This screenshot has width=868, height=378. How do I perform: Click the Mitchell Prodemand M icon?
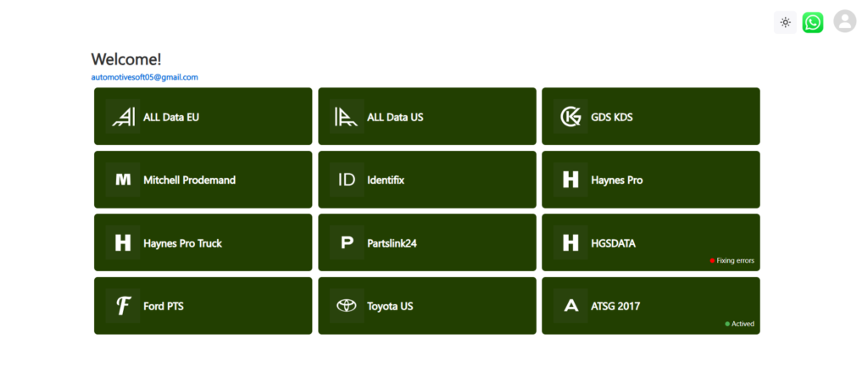coord(123,180)
